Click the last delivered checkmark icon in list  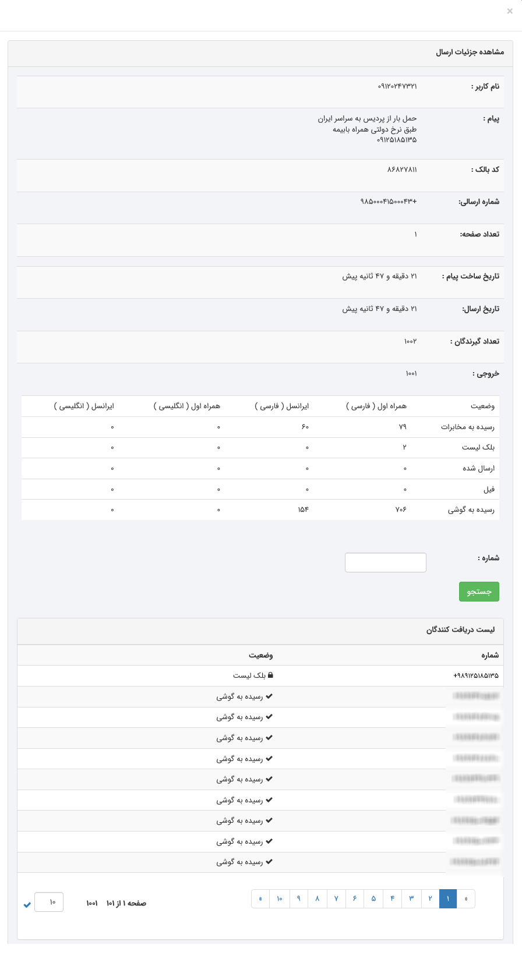tap(269, 862)
